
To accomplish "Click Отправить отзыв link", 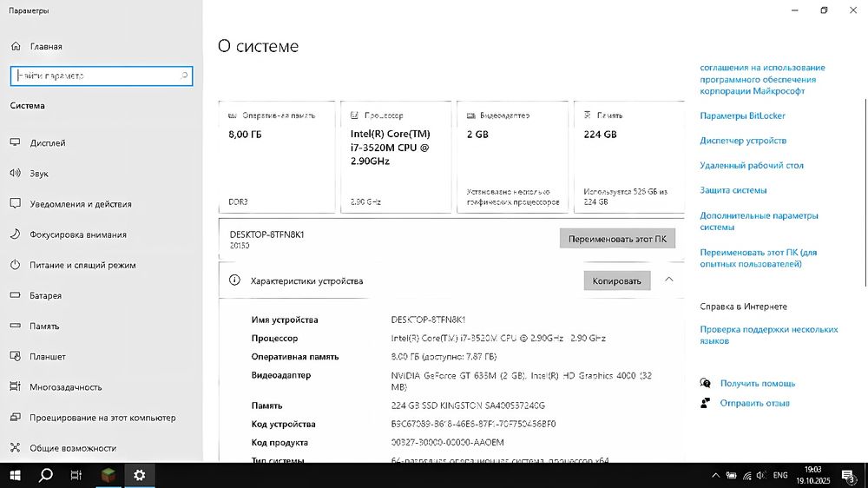I will [x=754, y=403].
